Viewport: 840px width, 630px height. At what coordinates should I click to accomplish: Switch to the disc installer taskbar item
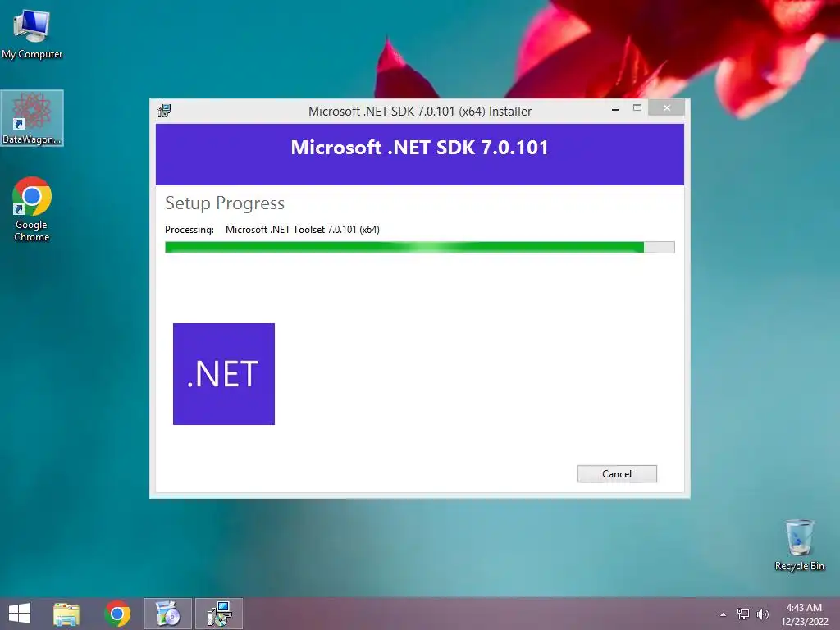pyautogui.click(x=167, y=614)
